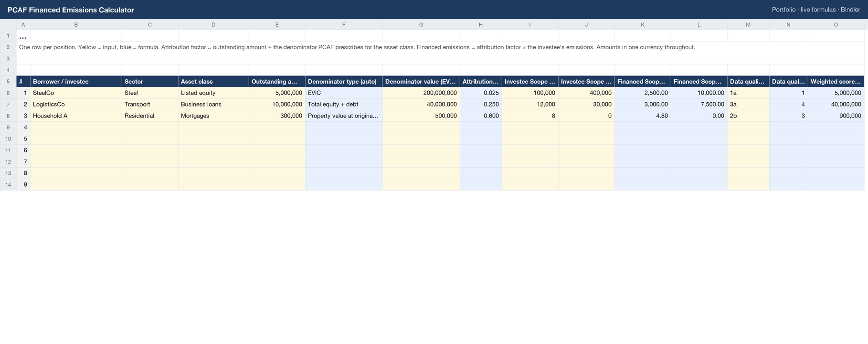This screenshot has height=344, width=868.
Task: Select the '0.250' attribution factor cell
Action: tap(481, 104)
